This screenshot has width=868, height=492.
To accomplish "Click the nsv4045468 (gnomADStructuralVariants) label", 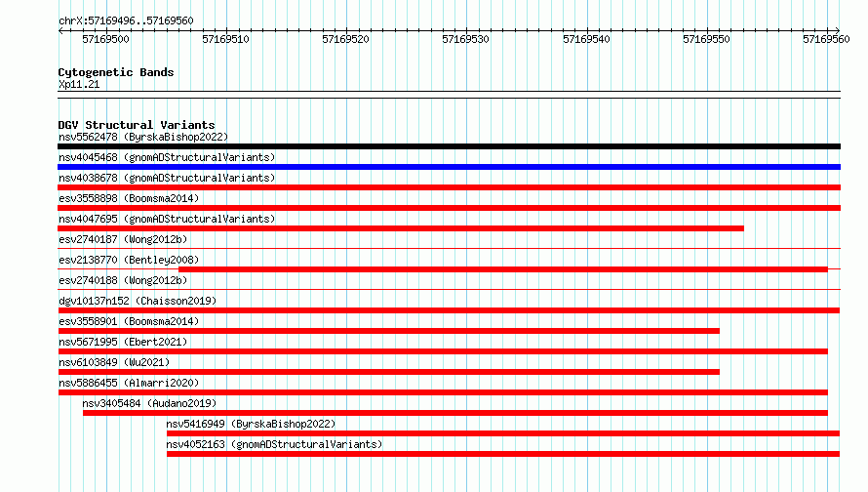I will [167, 157].
